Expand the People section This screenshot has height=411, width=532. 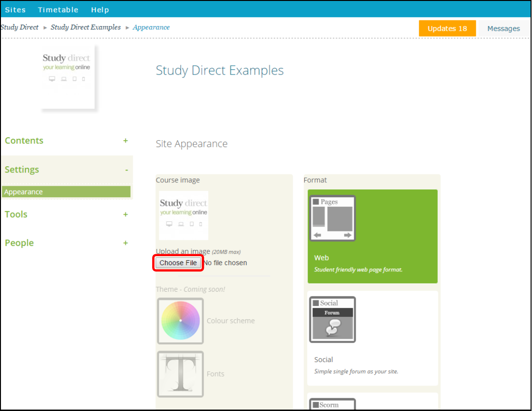19,243
